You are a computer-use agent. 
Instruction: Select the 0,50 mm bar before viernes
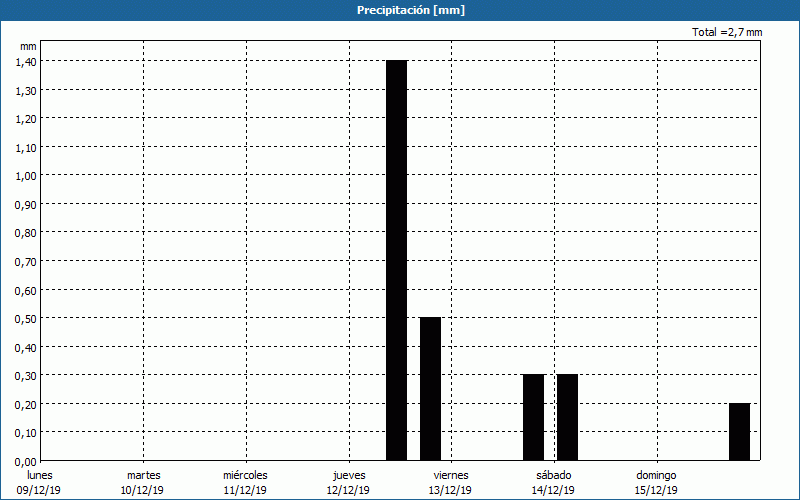click(x=430, y=389)
